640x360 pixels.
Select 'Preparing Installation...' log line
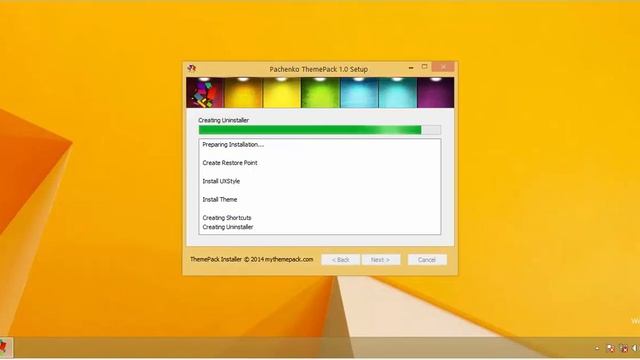[233, 144]
